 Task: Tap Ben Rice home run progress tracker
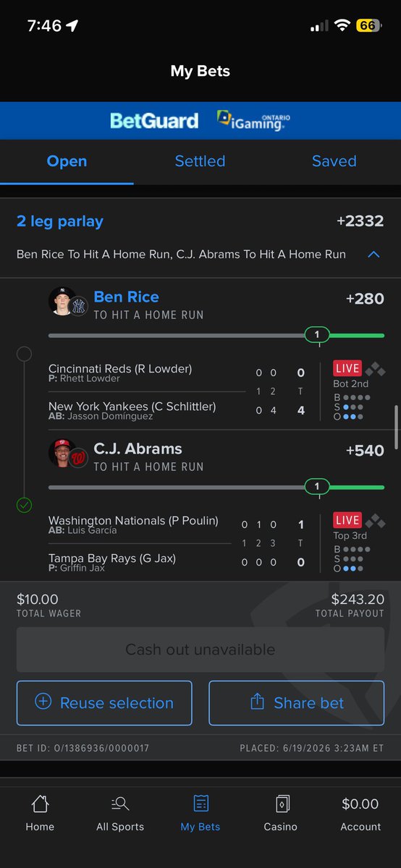pos(216,336)
